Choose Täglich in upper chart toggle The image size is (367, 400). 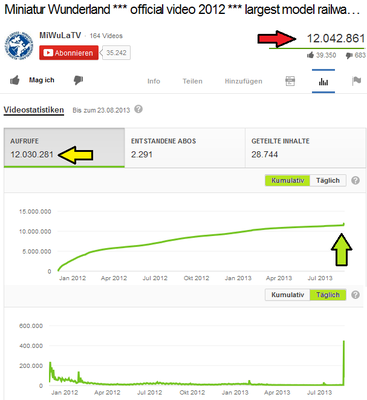click(328, 180)
